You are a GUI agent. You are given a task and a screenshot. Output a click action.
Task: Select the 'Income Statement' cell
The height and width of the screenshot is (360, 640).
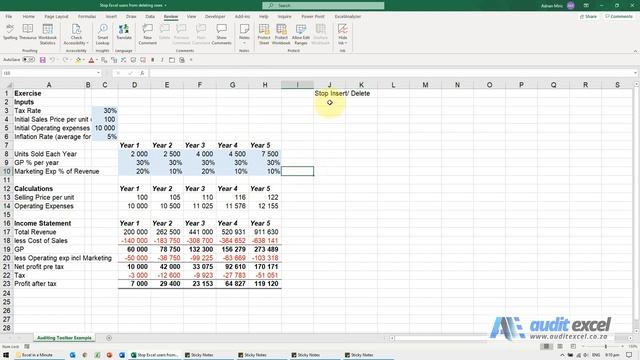48,223
